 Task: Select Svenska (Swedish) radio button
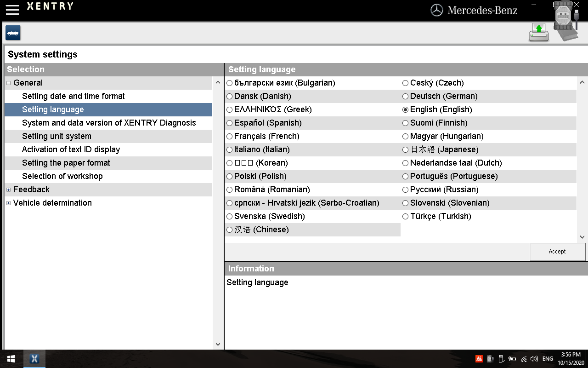[230, 217]
